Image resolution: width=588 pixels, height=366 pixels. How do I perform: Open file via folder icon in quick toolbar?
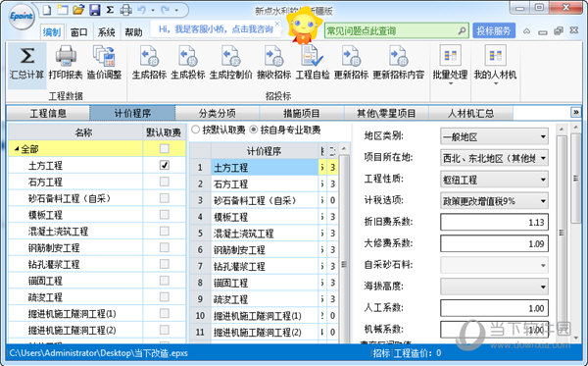click(x=78, y=10)
